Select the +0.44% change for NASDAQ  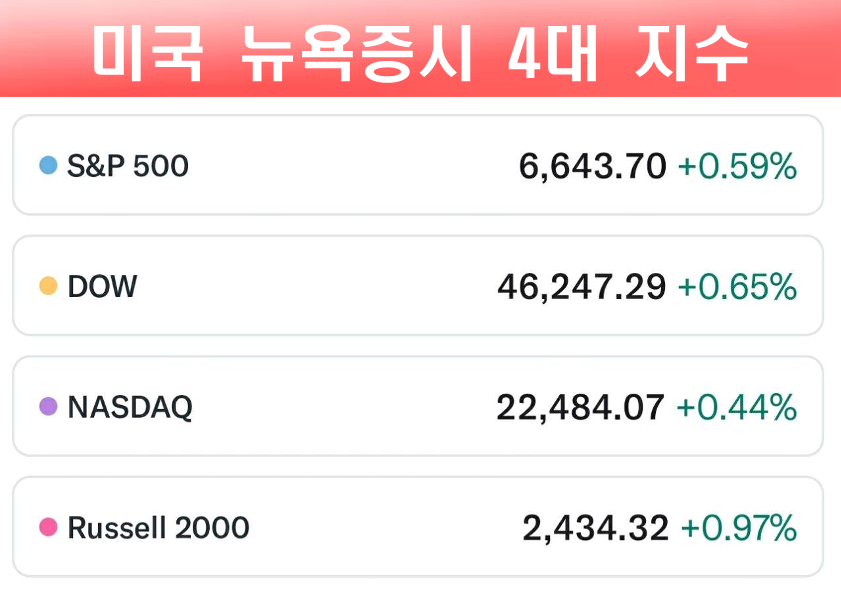pyautogui.click(x=737, y=407)
